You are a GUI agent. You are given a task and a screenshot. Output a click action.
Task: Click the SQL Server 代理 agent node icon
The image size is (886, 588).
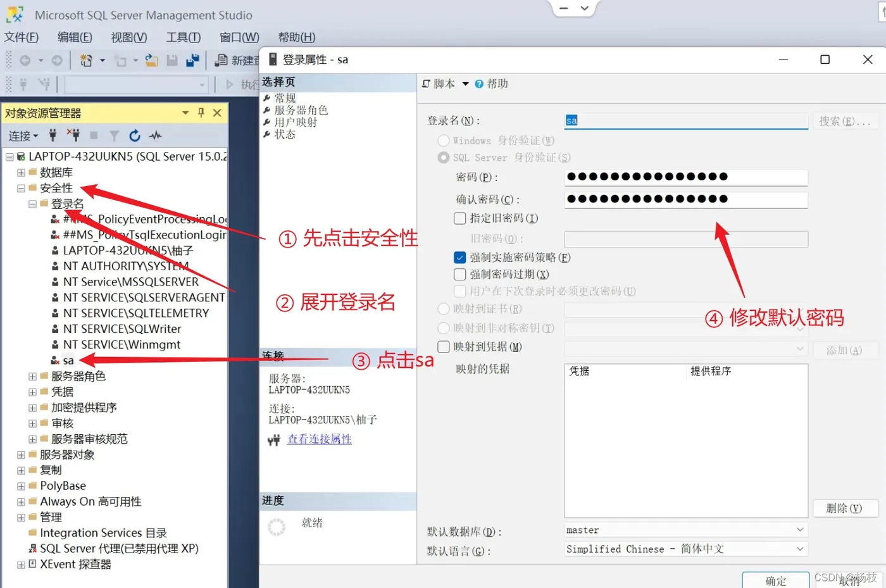pos(33,549)
